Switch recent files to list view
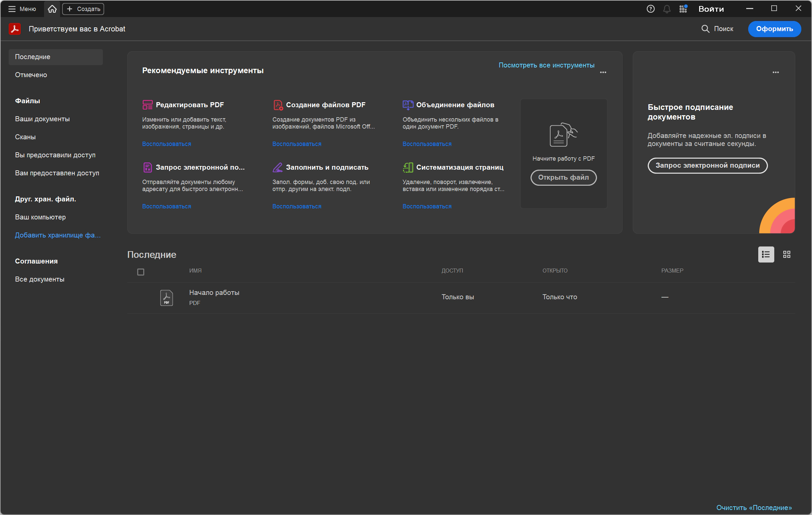Viewport: 812px width, 515px height. (x=766, y=254)
